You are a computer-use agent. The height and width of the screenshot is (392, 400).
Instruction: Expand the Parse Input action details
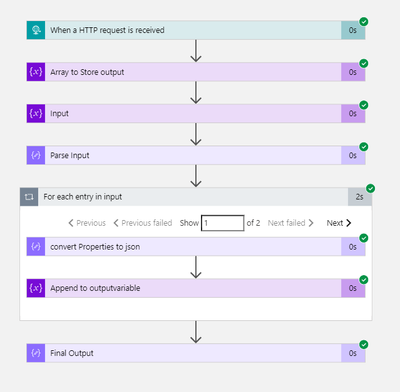tap(196, 155)
